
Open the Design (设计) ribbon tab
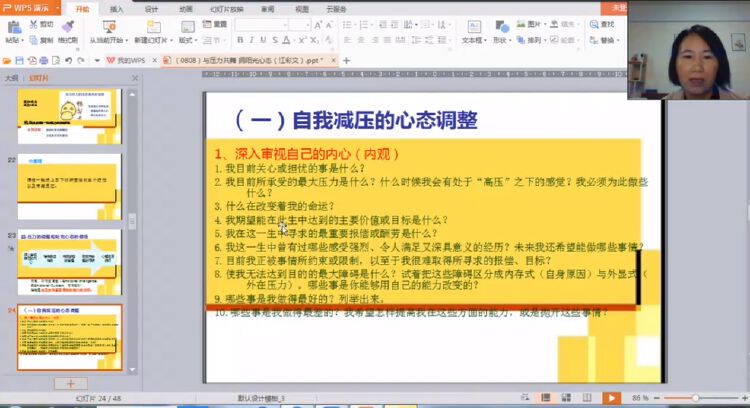pos(151,8)
